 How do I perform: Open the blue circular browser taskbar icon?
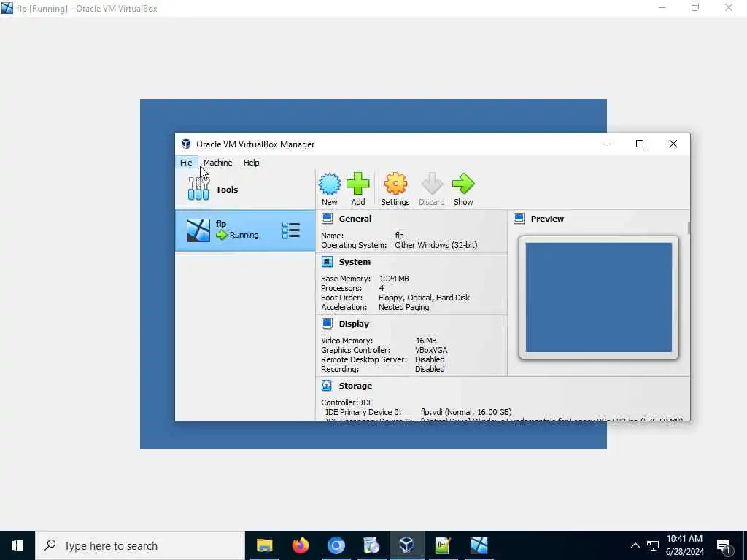(x=336, y=545)
